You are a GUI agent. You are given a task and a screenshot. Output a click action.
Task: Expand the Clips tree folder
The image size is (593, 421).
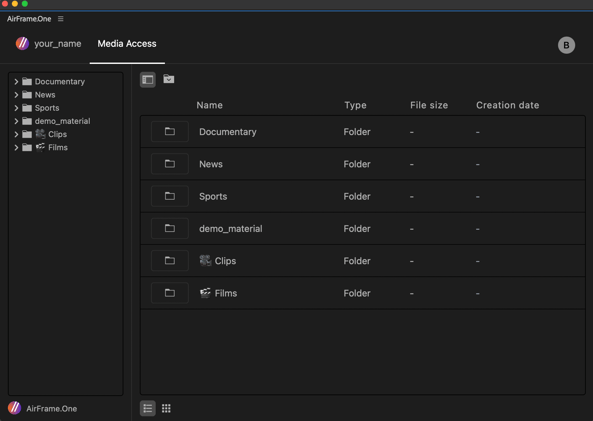click(x=16, y=134)
